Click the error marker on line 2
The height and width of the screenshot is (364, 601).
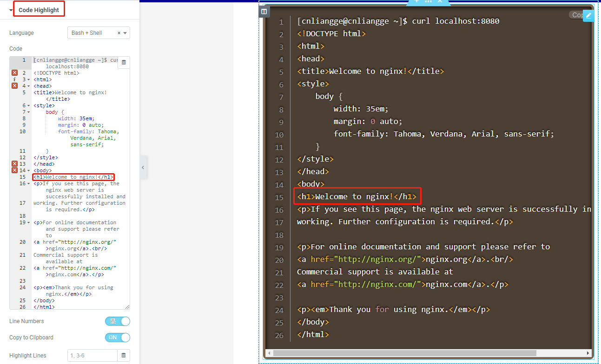[x=14, y=73]
